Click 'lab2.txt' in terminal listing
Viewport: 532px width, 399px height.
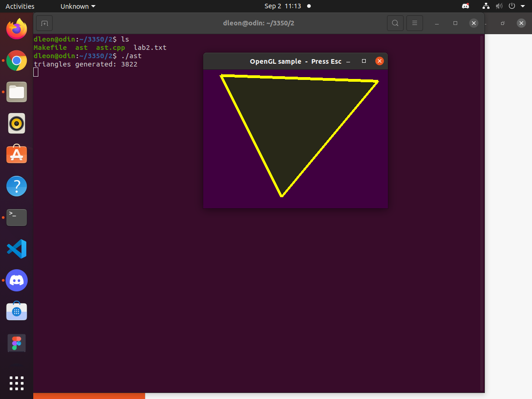150,48
